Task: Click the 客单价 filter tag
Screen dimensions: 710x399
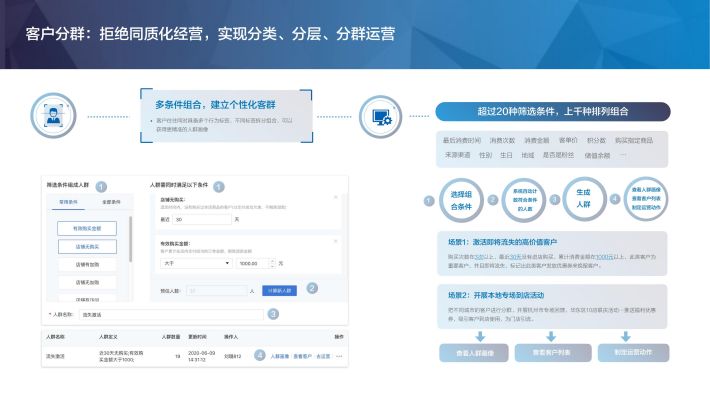Action: (568, 140)
